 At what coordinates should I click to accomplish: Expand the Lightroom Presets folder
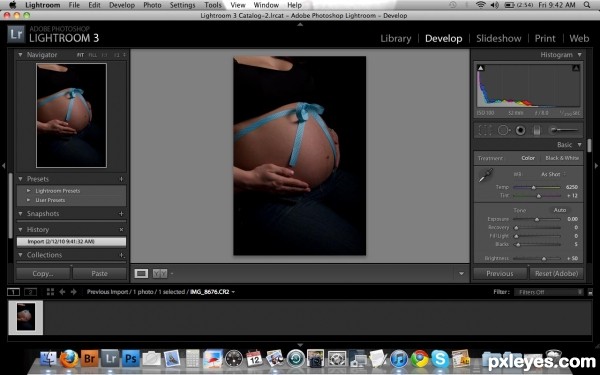coord(29,191)
